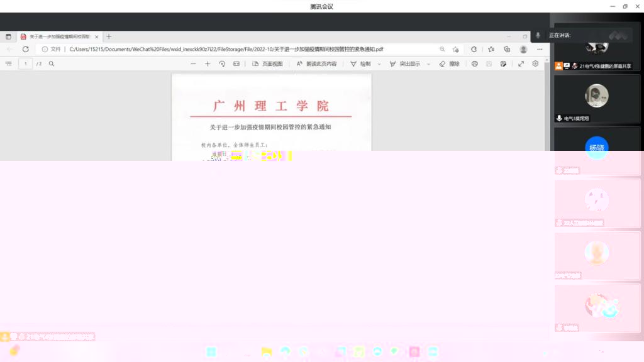Select the PDF notice browser tab
644x362 pixels.
tap(60, 36)
